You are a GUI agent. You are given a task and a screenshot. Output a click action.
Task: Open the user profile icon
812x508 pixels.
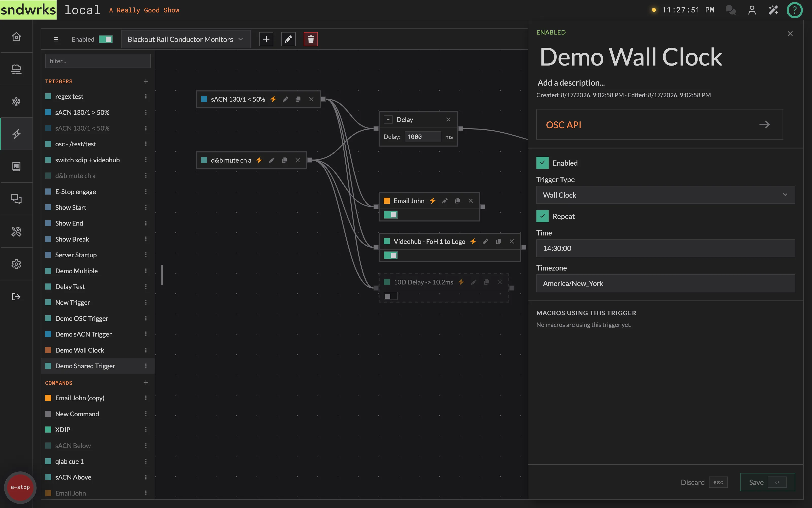(x=752, y=10)
